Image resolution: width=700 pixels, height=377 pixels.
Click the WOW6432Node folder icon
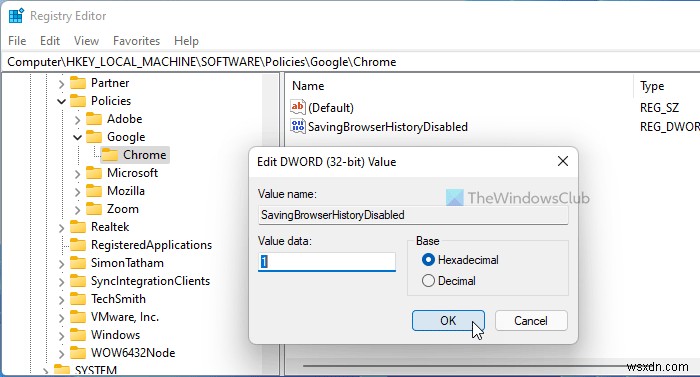point(78,353)
